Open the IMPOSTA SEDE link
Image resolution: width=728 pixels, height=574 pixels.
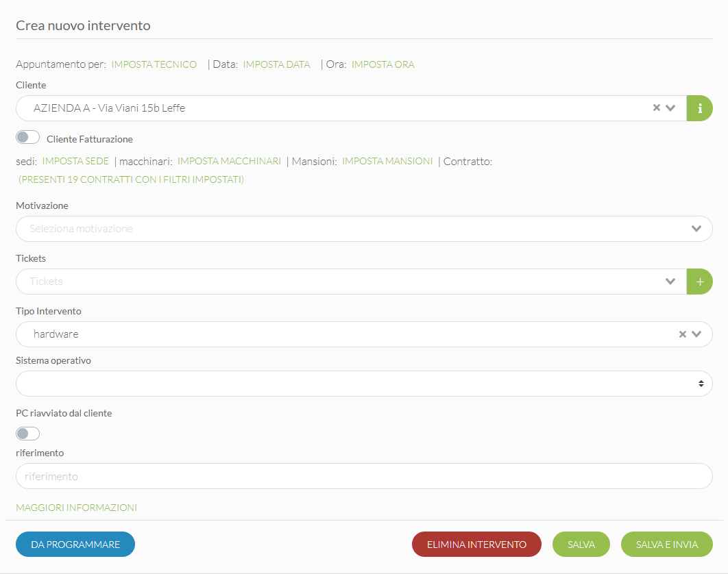coord(75,161)
